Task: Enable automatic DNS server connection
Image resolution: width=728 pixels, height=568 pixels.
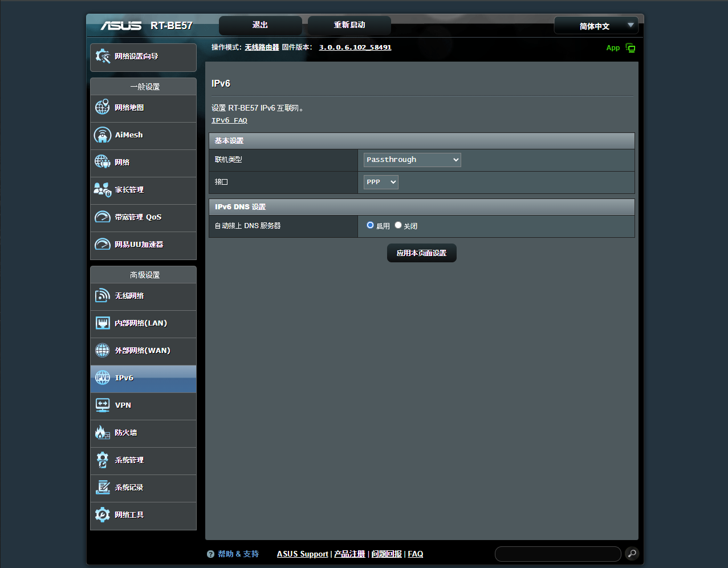Action: point(370,225)
